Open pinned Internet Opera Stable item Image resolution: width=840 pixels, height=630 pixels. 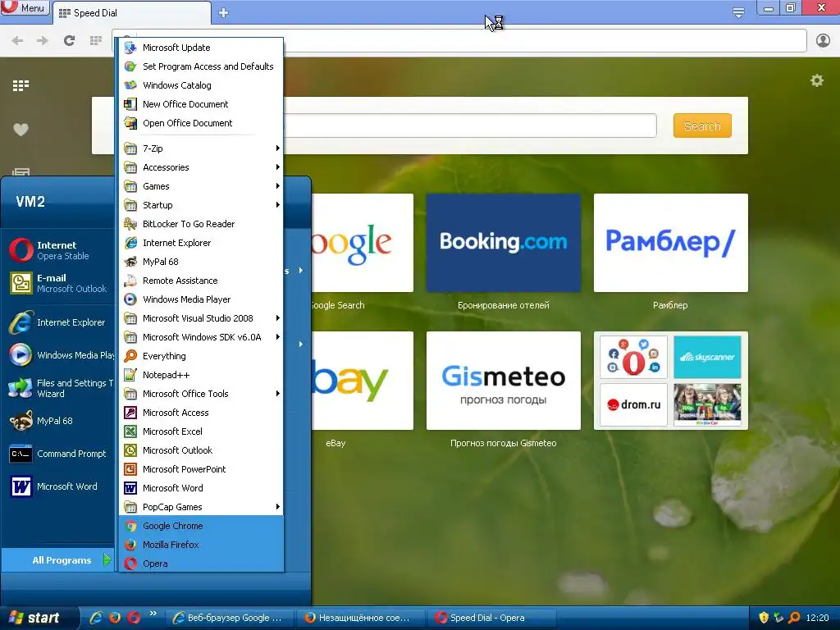click(59, 250)
